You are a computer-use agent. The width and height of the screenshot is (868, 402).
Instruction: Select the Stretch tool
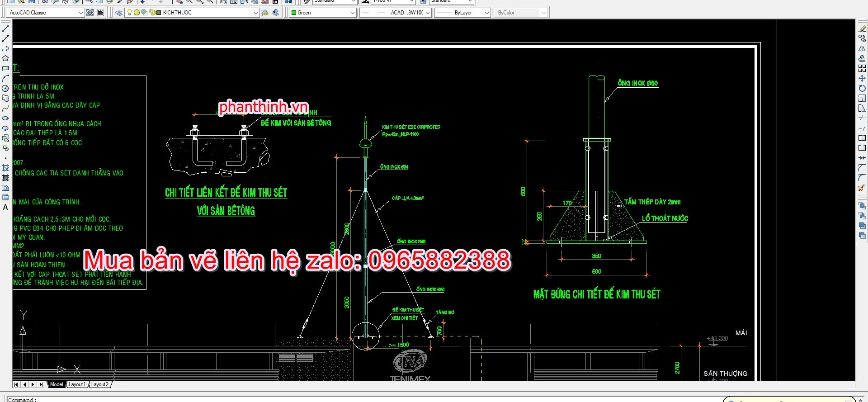862,108
